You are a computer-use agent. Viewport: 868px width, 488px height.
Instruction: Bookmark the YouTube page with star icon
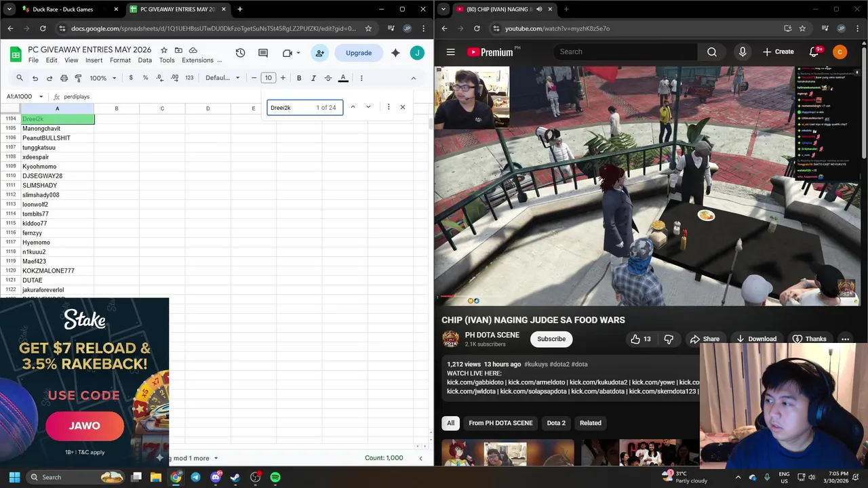(x=802, y=28)
